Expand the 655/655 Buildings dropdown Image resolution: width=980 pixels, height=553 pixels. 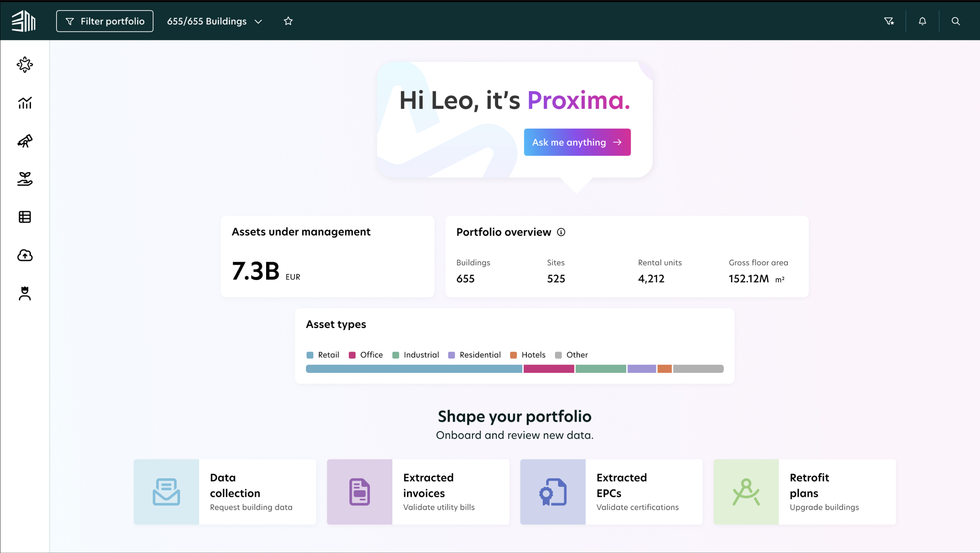(215, 21)
